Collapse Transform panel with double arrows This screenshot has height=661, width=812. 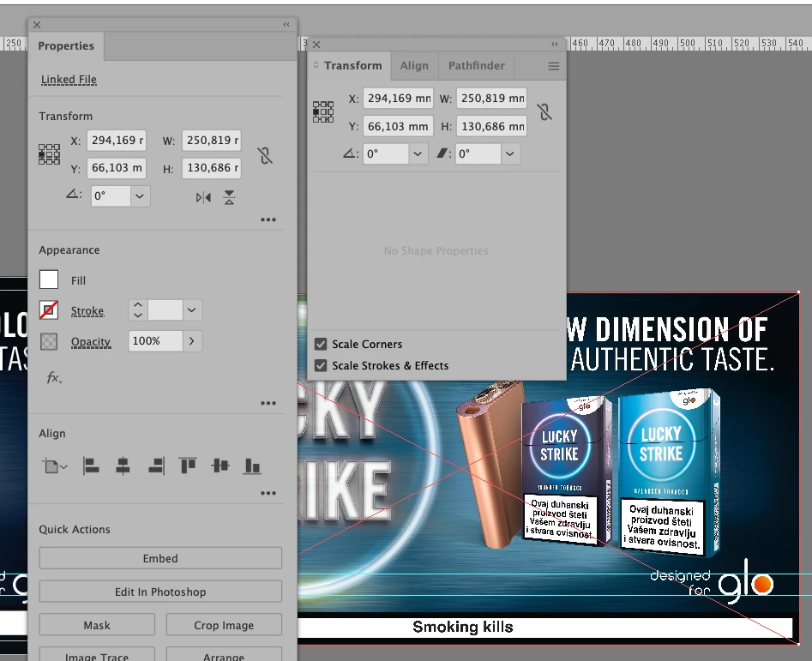[555, 44]
